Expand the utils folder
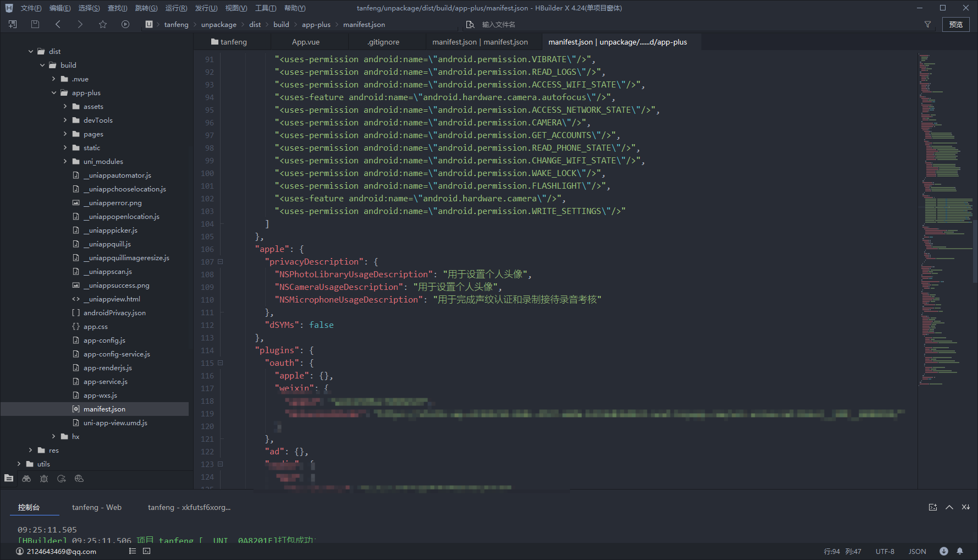The image size is (978, 560). click(19, 464)
